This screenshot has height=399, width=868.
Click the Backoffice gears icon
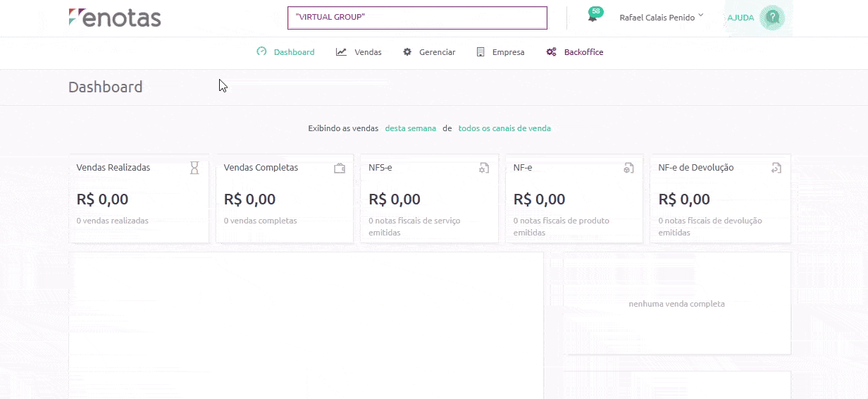click(x=552, y=52)
